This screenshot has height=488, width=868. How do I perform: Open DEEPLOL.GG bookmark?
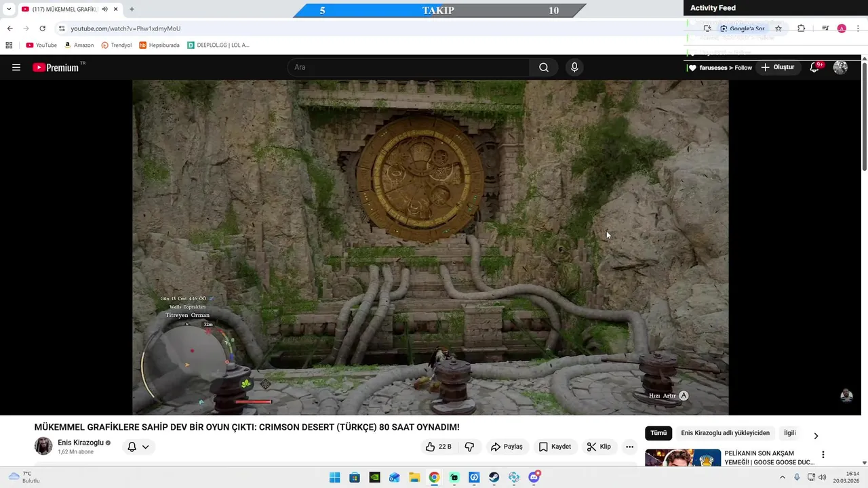218,45
